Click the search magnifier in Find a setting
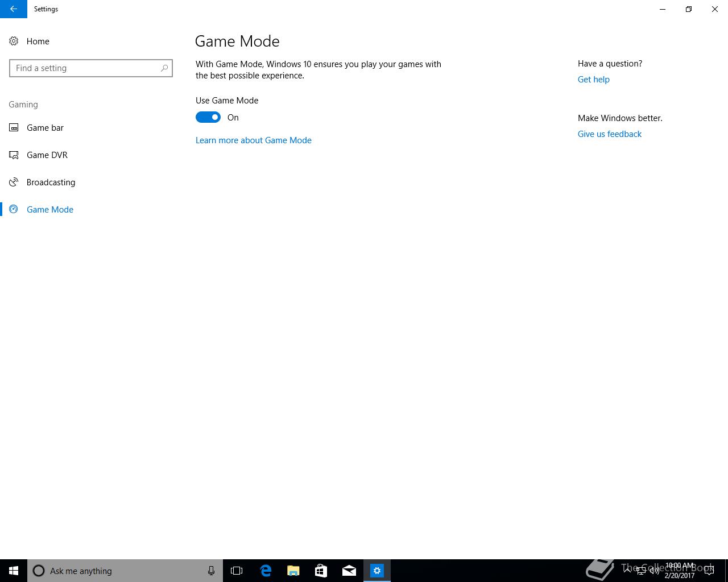This screenshot has width=728, height=582. tap(164, 68)
